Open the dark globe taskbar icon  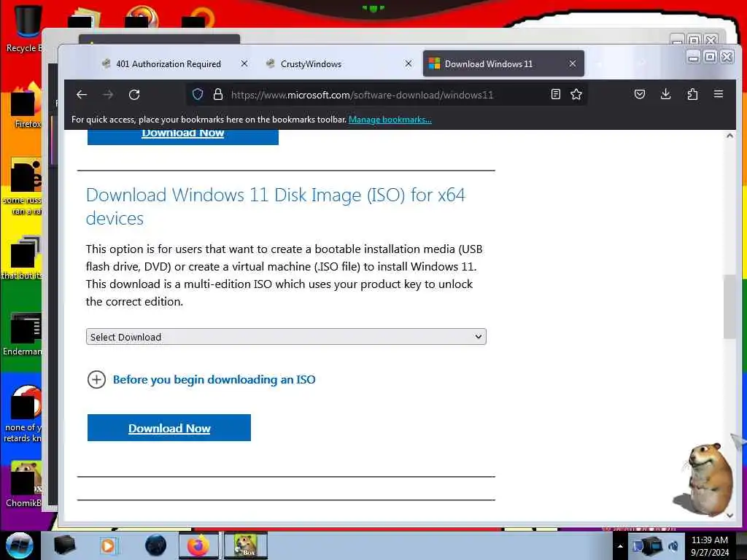click(155, 545)
